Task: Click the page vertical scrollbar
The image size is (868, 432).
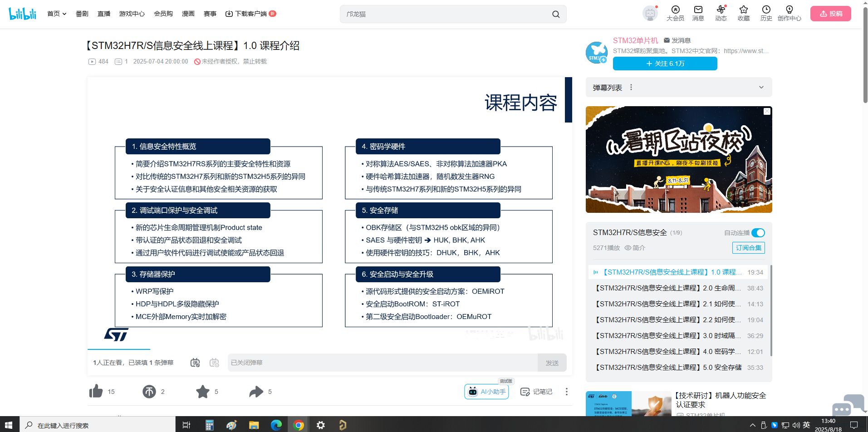Action: [865, 54]
